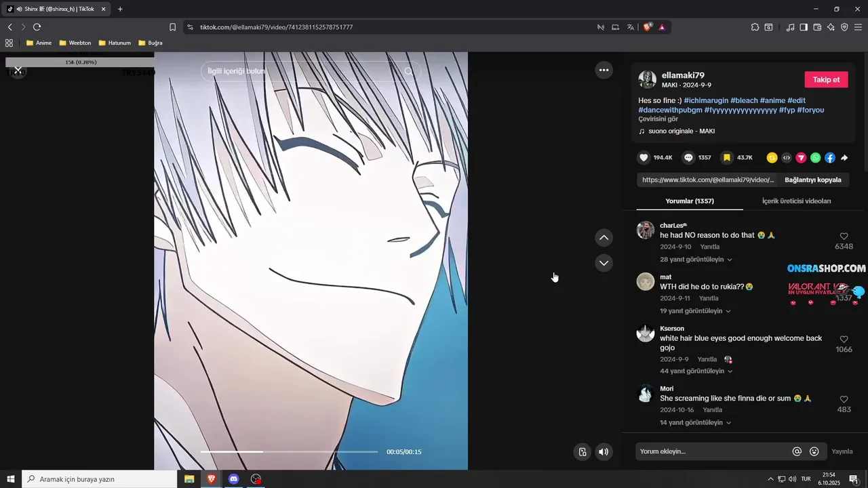Go to the next video arrow

[x=604, y=263]
